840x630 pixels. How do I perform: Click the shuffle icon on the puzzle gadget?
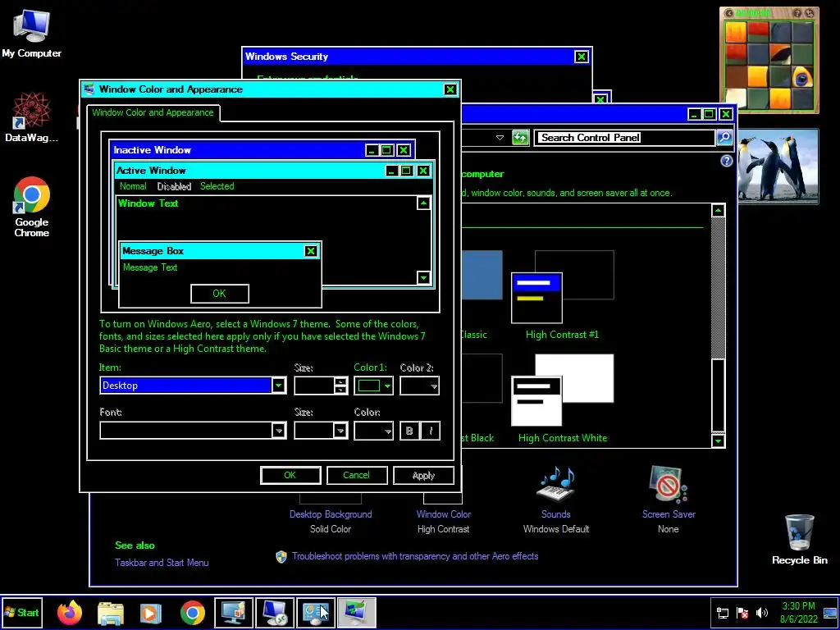(x=808, y=13)
